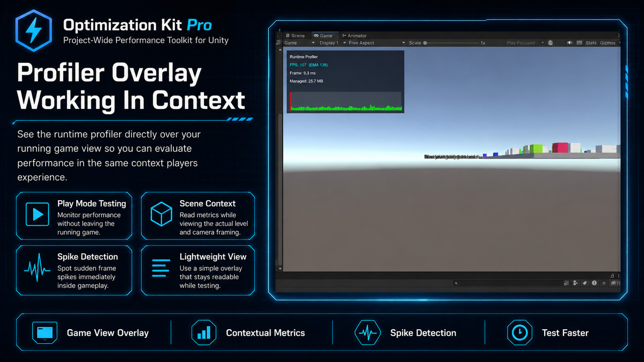
Task: Click the exclamation log filter icon
Action: click(x=594, y=283)
